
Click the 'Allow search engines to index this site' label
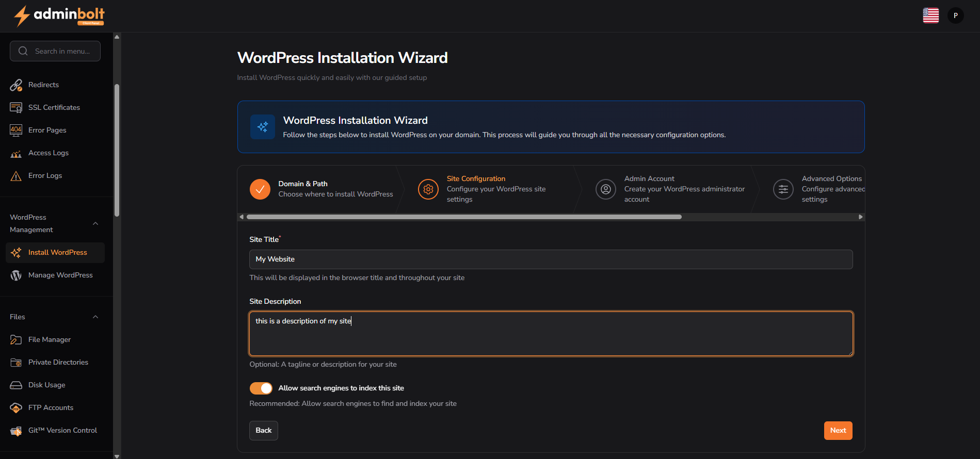(341, 388)
